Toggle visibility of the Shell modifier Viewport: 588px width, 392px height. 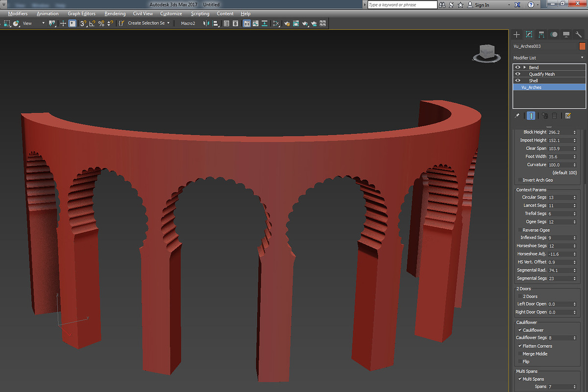point(517,80)
